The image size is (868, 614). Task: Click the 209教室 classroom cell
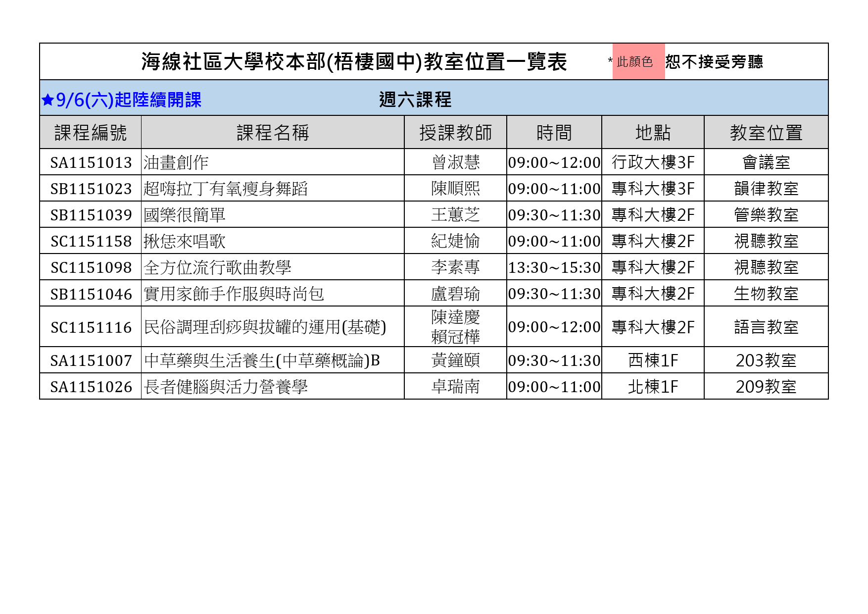pyautogui.click(x=766, y=387)
